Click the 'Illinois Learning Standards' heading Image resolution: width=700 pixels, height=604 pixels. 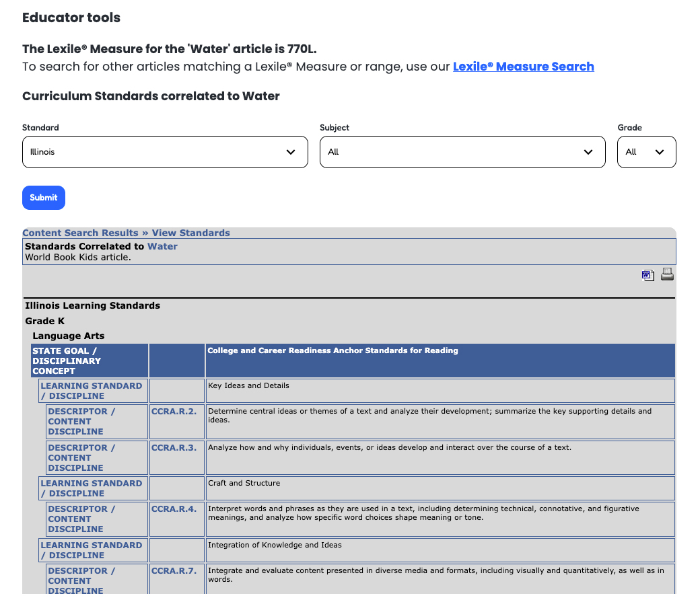92,305
